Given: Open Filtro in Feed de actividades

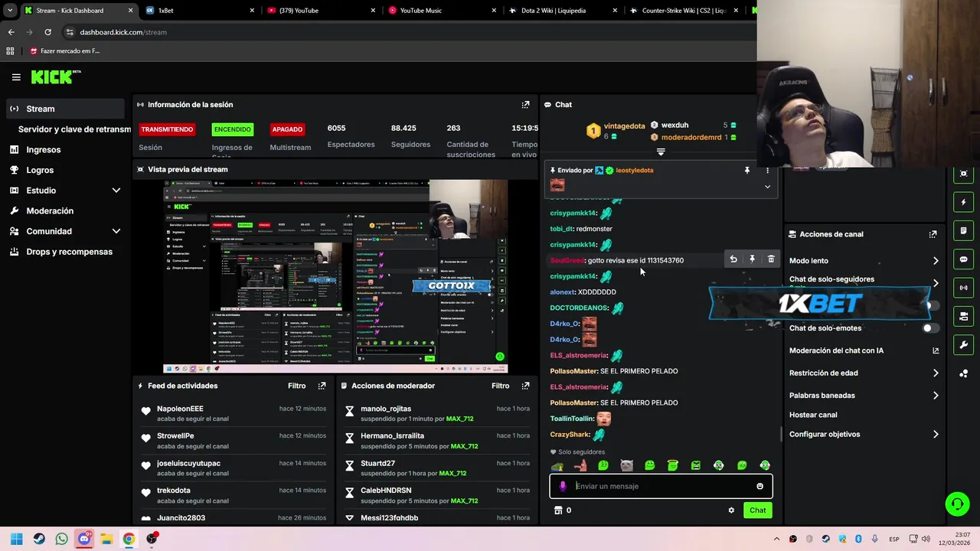Looking at the screenshot, I should pos(297,386).
